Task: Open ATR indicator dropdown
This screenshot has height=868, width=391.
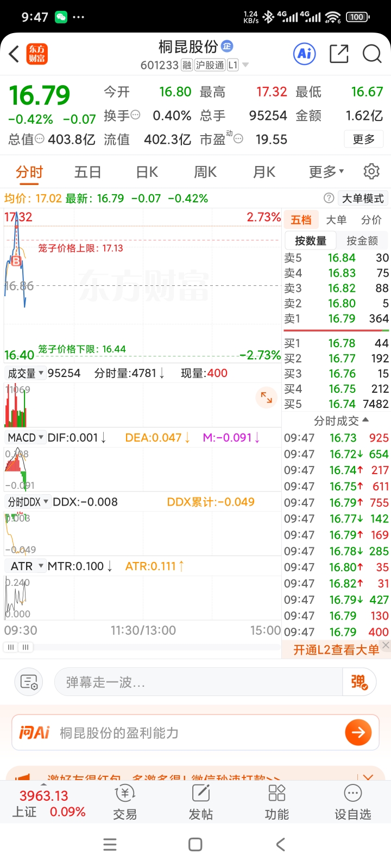Action: [25, 566]
